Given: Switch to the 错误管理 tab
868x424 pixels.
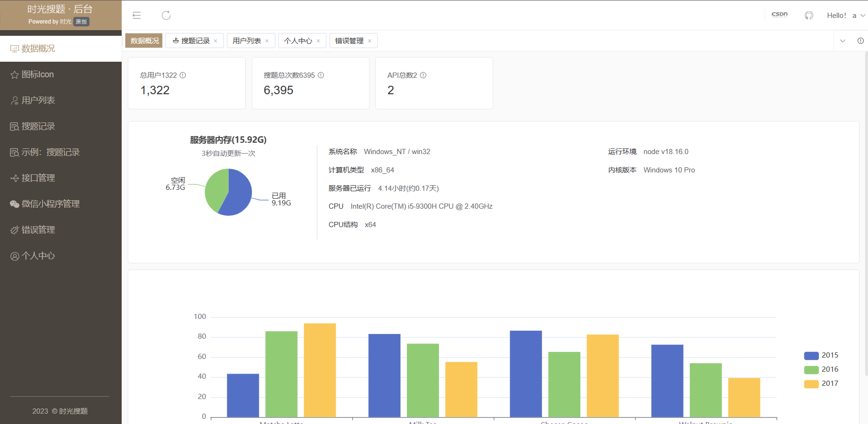Looking at the screenshot, I should [348, 41].
